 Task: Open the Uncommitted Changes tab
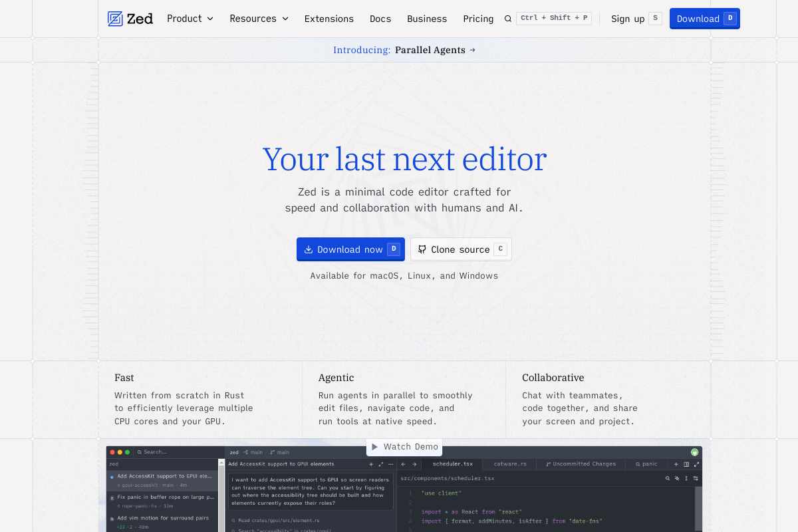click(x=581, y=464)
